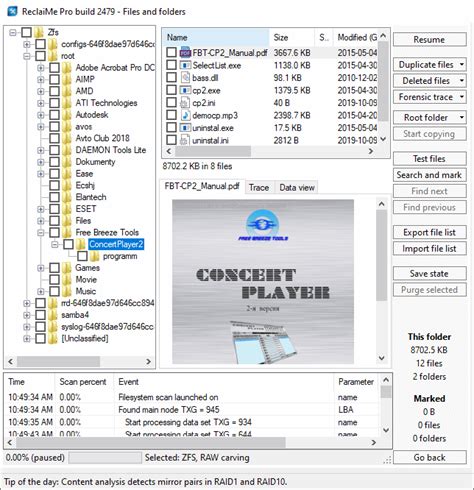Image resolution: width=474 pixels, height=490 pixels.
Task: Sort file list by Modified column header
Action: [356, 37]
